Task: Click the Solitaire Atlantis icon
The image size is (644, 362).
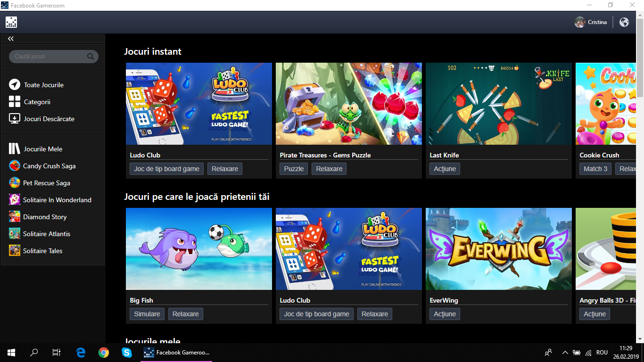Action: [x=15, y=234]
